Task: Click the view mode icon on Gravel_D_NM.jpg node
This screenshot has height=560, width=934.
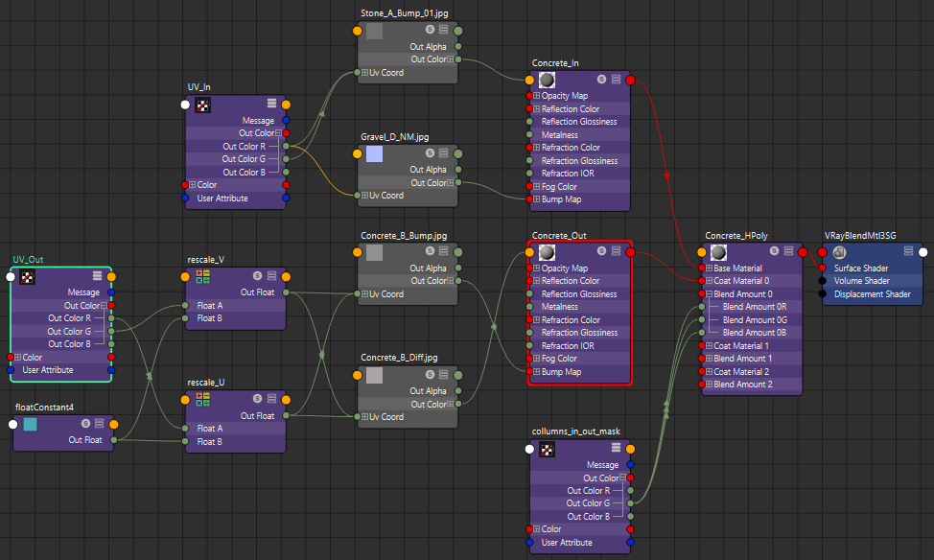Action: (x=444, y=152)
